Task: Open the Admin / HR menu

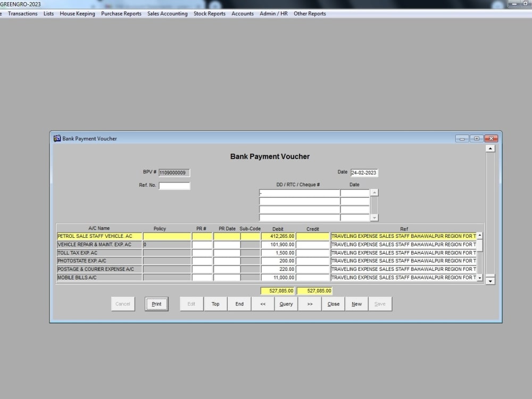Action: pos(273,14)
